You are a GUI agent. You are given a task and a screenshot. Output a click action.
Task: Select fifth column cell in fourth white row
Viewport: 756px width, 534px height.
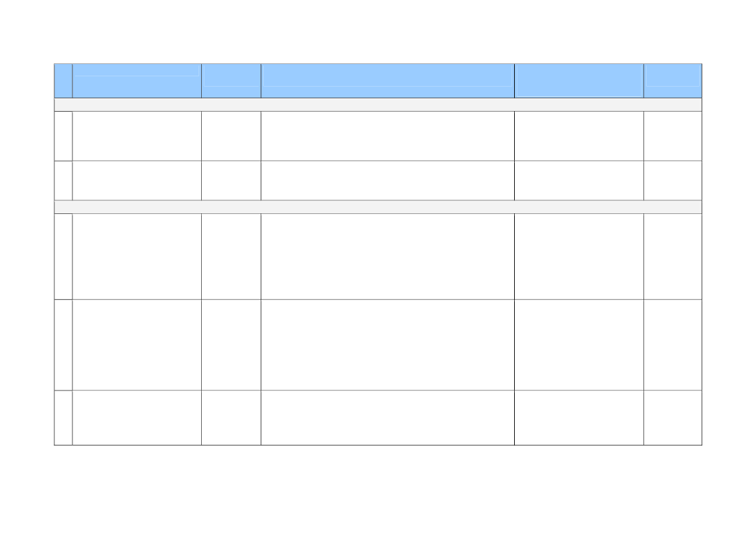[x=579, y=345]
